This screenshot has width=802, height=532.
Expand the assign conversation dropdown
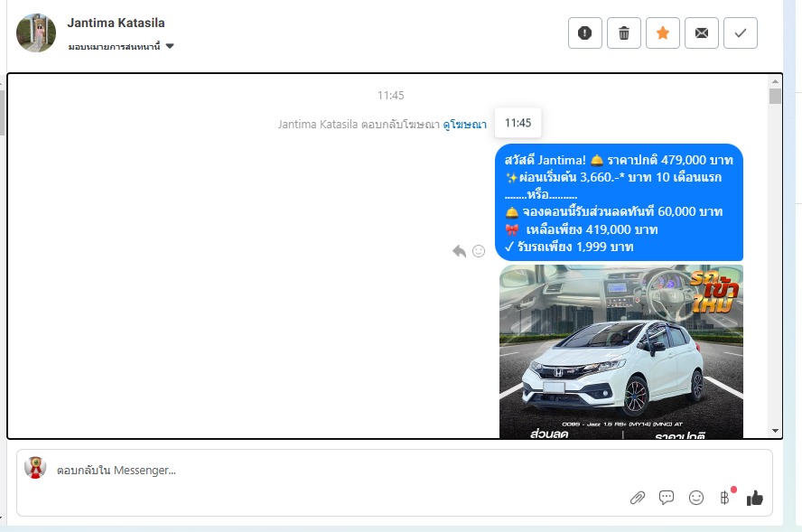(121, 47)
